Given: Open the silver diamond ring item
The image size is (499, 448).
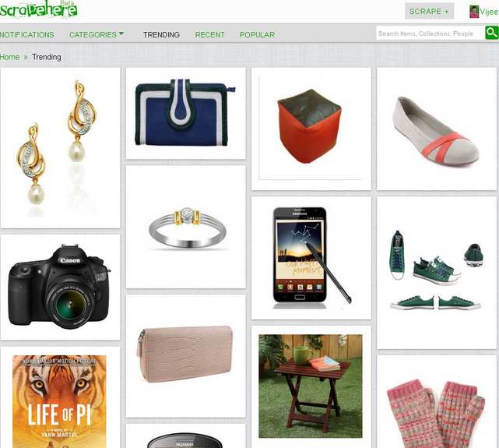Looking at the screenshot, I should [x=186, y=227].
